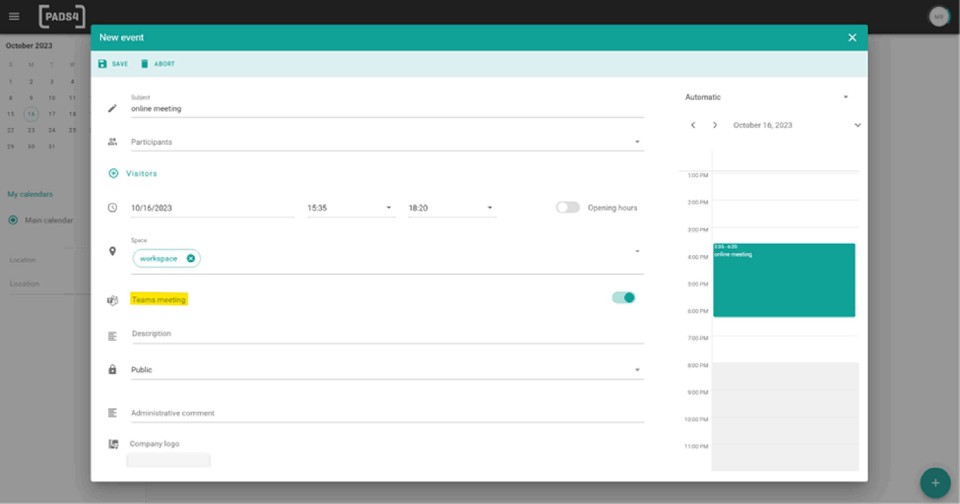Screen dimensions: 960x504
Task: Open the My calendars link
Action: click(30, 194)
